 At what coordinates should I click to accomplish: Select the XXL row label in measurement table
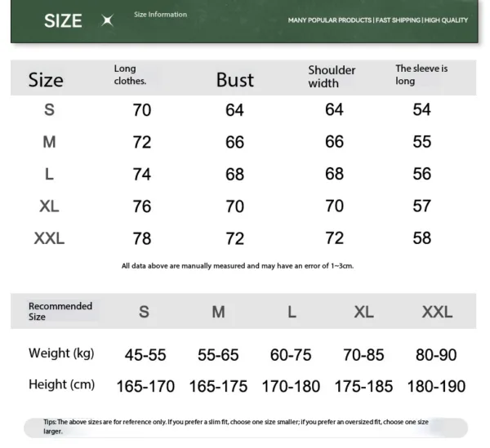[x=49, y=238]
